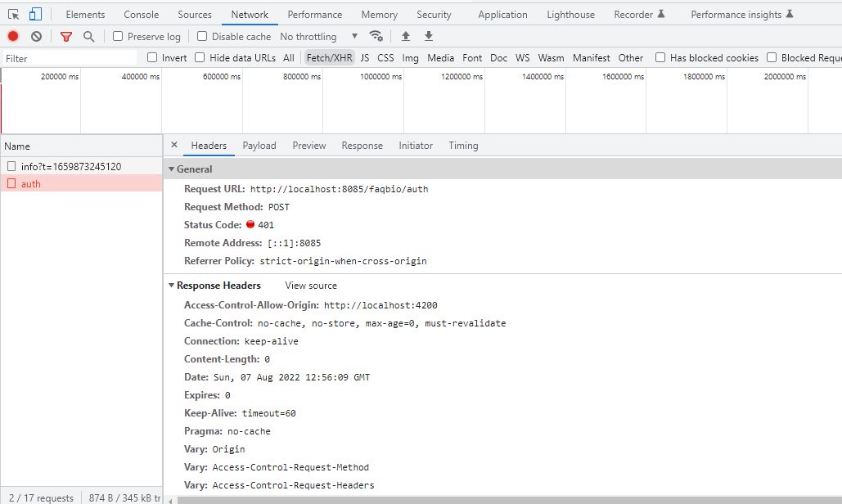Filter requests by Doc

[498, 57]
